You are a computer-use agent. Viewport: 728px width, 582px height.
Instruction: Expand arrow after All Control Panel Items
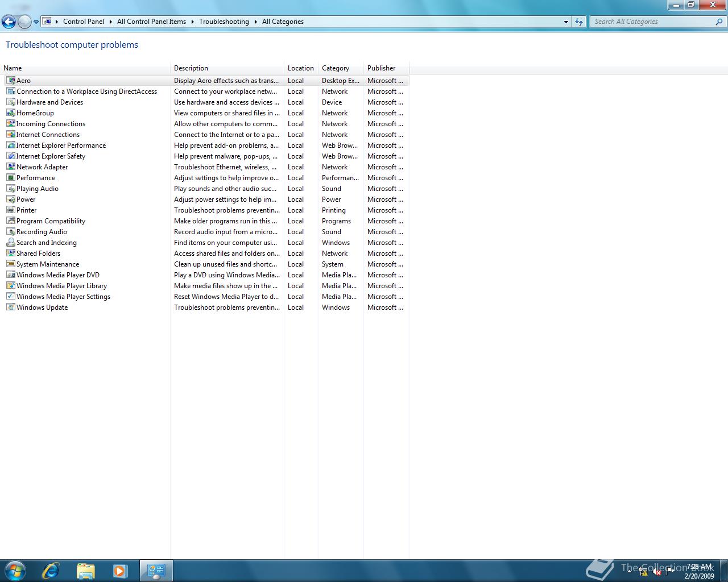[x=193, y=22]
